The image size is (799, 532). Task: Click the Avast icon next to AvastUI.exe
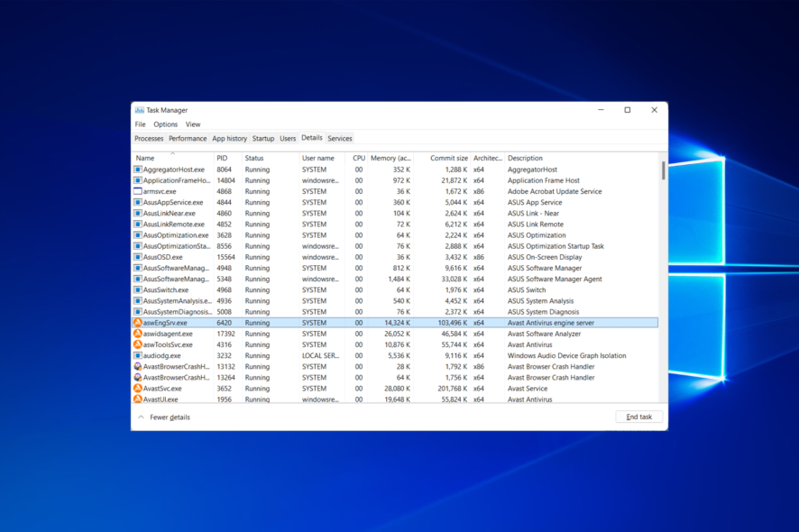coord(137,399)
